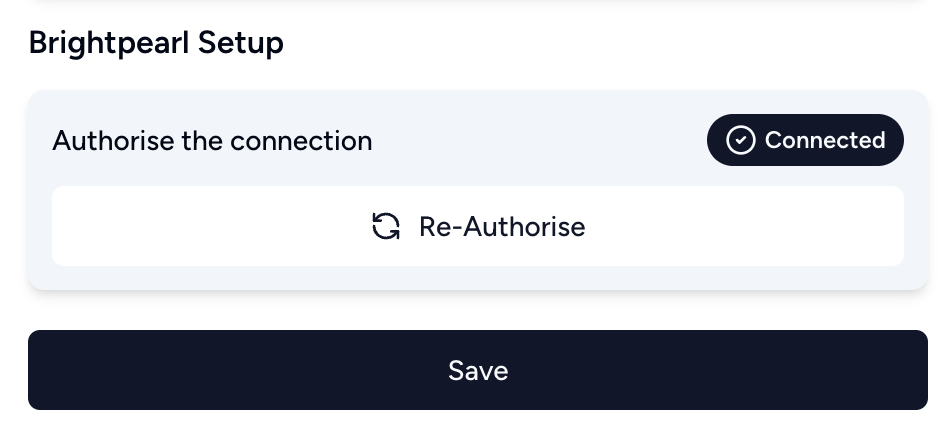Click the circled checkmark icon in Connected badge
Image resolution: width=948 pixels, height=440 pixels.
(x=741, y=140)
